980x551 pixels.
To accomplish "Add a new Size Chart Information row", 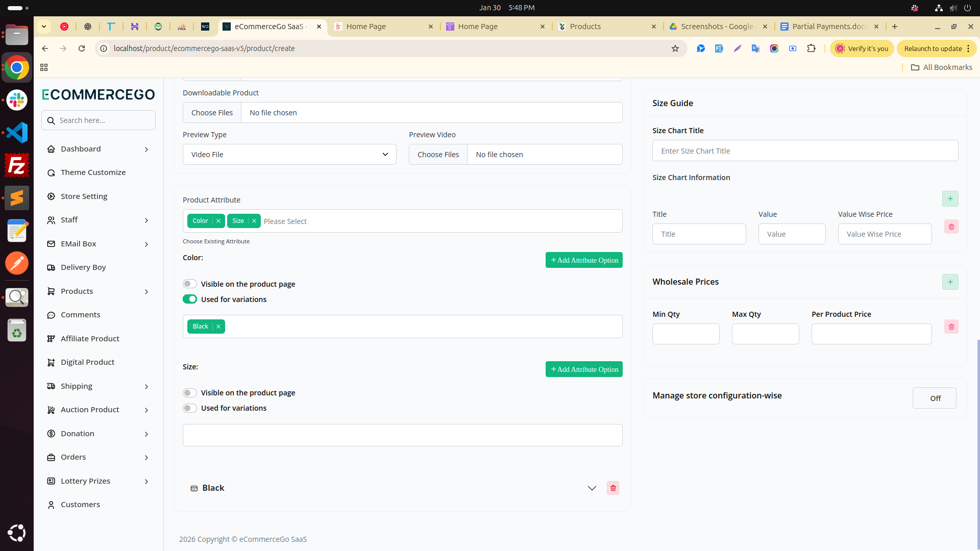I will 950,199.
